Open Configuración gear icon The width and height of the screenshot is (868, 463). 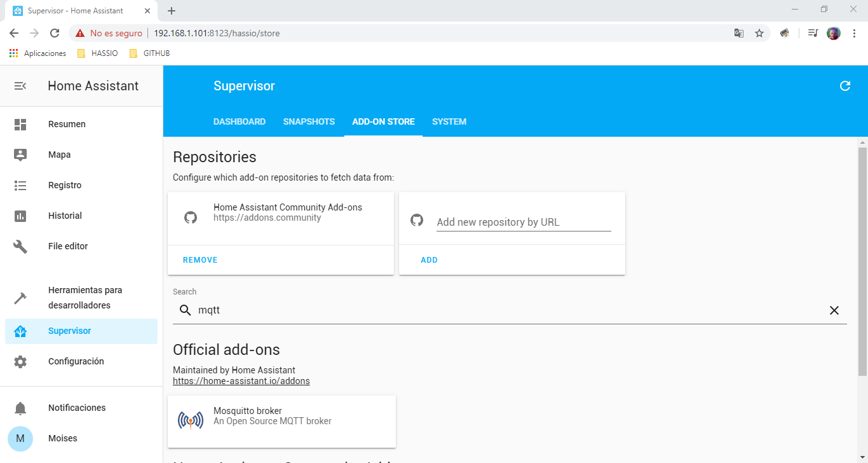[20, 361]
